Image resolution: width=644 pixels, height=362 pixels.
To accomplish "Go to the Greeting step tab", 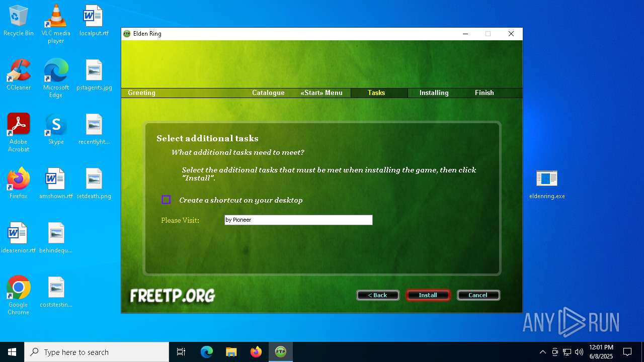I will pyautogui.click(x=141, y=93).
